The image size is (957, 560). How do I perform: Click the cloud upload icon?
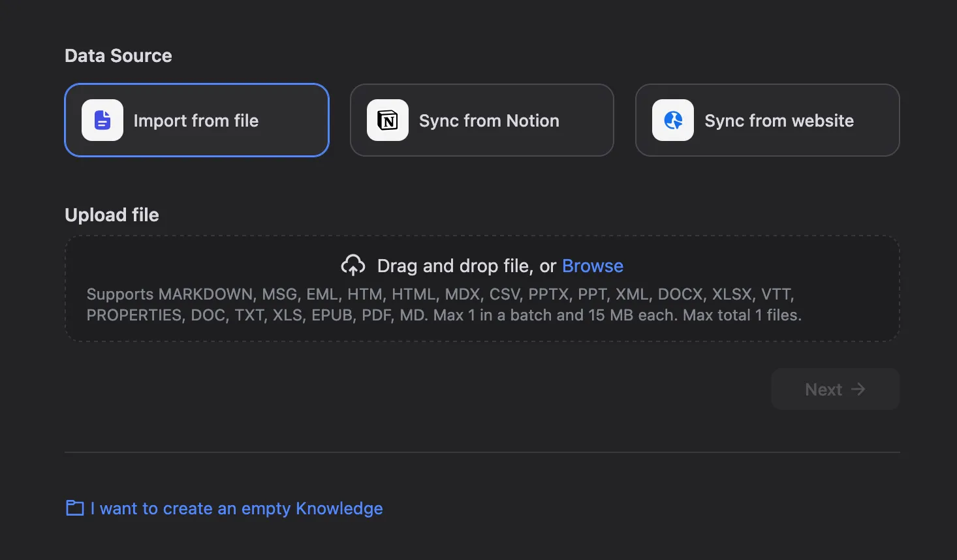point(353,266)
